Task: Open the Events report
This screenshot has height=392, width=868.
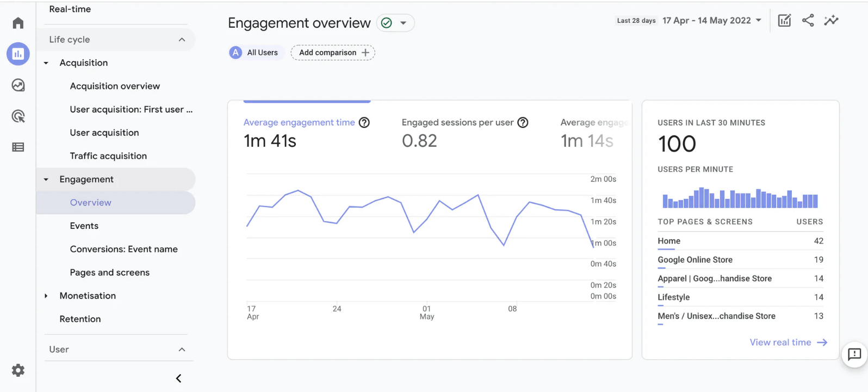Action: tap(84, 226)
